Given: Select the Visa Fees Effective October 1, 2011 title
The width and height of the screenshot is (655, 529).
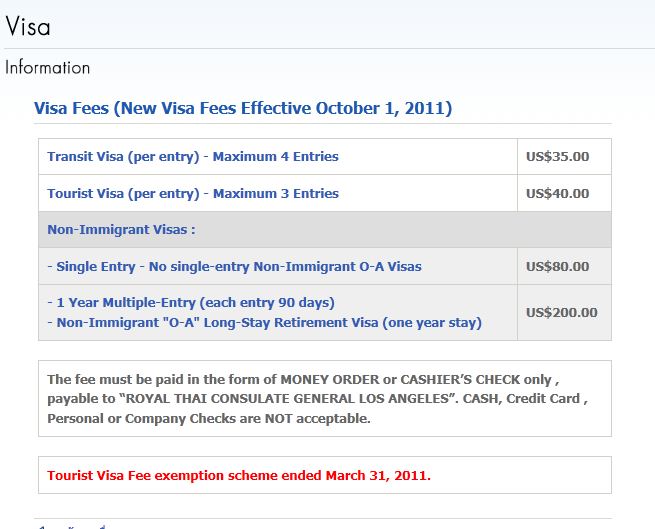Looking at the screenshot, I should [243, 108].
